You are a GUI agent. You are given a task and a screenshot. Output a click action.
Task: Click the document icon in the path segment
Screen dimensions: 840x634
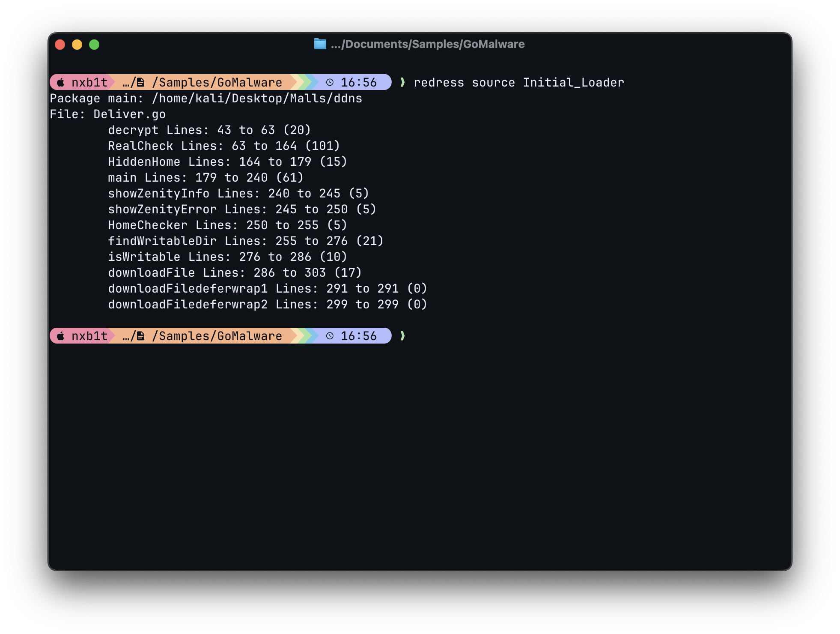tap(141, 82)
